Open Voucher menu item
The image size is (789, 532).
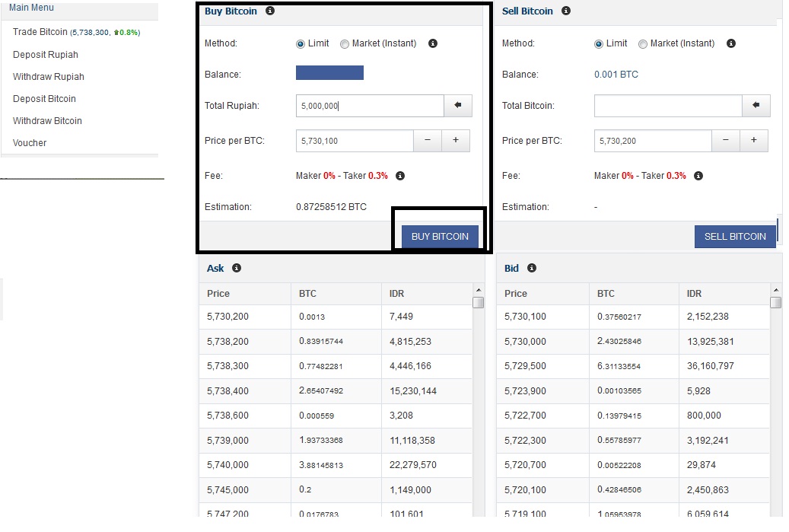tap(30, 143)
